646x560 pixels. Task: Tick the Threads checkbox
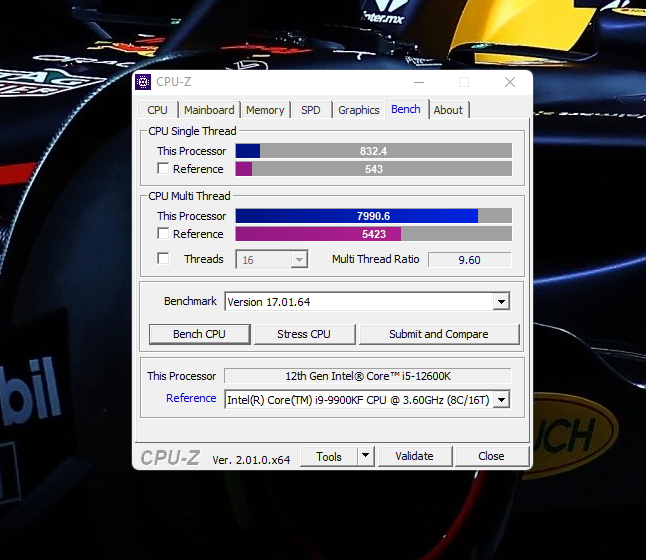tap(163, 258)
